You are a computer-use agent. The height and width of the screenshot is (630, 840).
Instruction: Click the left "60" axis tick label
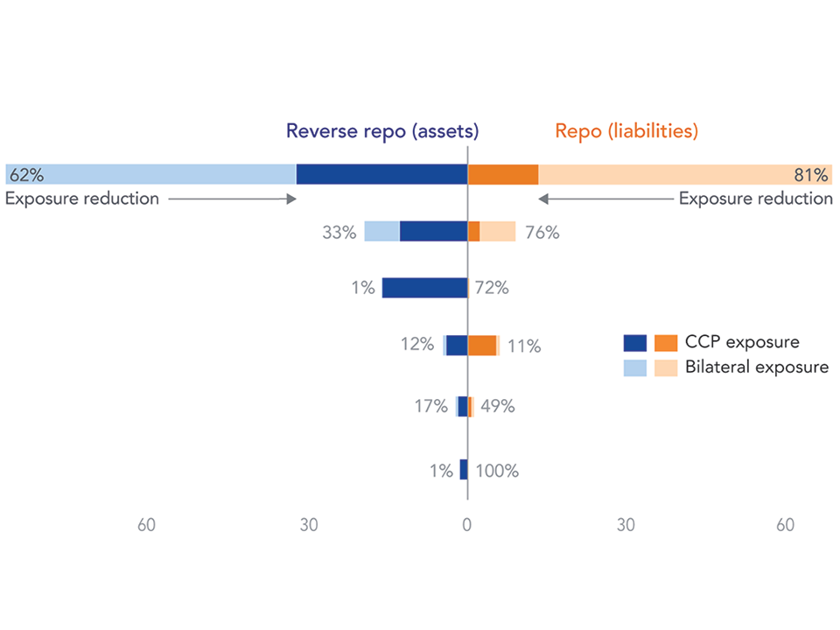[148, 526]
